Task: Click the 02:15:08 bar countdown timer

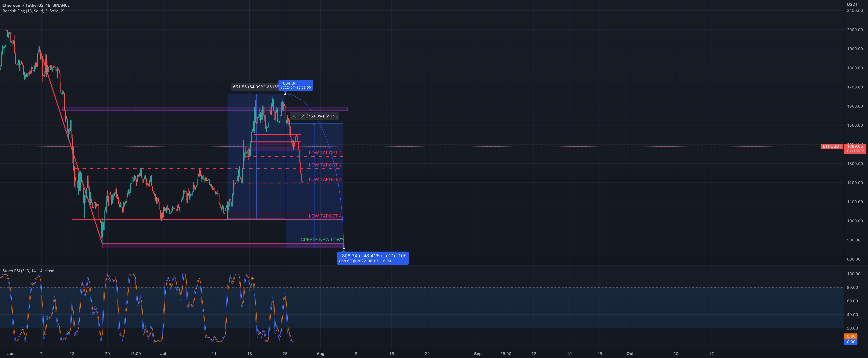Action: click(x=855, y=151)
